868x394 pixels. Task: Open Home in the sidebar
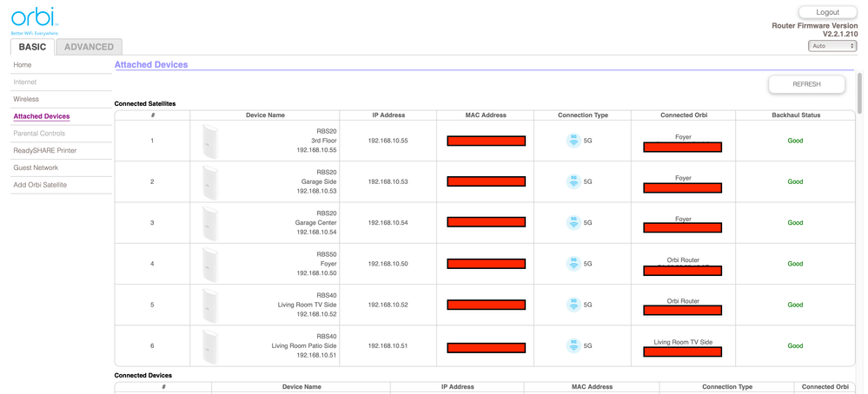23,64
